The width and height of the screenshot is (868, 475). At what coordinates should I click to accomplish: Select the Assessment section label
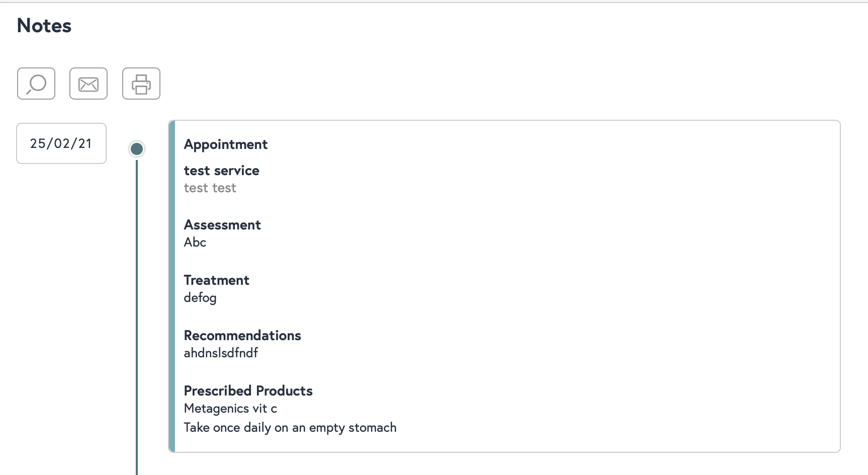point(222,225)
